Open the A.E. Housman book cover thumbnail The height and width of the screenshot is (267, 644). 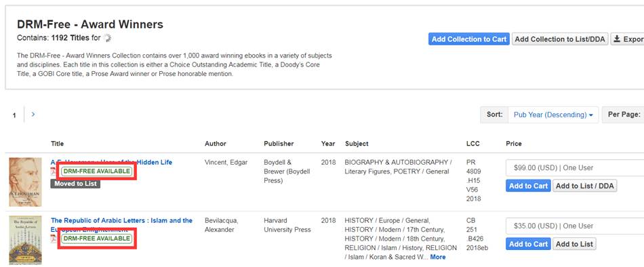(x=26, y=182)
